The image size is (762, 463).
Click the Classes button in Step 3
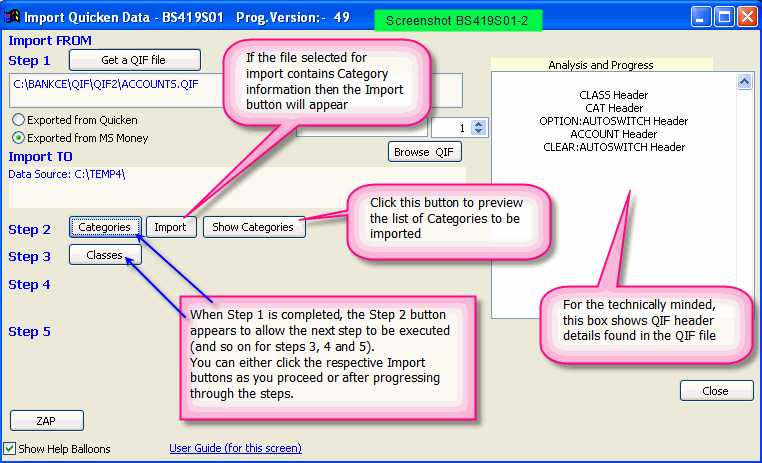pyautogui.click(x=105, y=255)
